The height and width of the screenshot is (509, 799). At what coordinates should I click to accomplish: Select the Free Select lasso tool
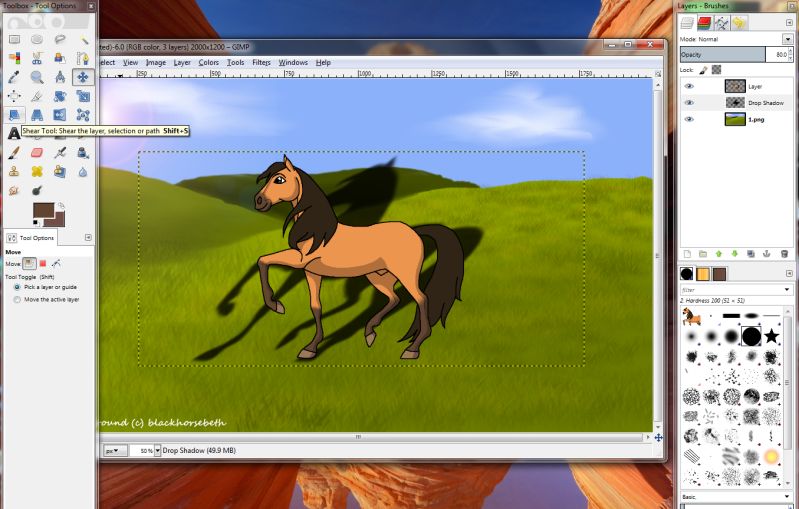point(60,39)
